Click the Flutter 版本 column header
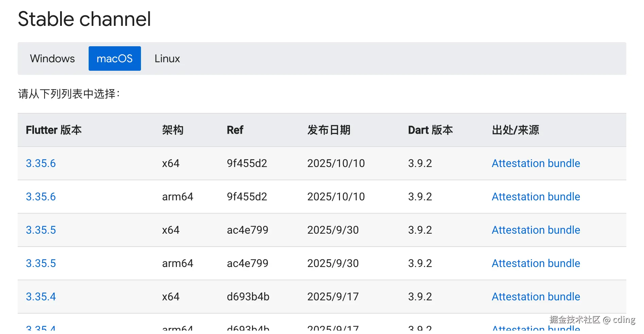 (54, 130)
